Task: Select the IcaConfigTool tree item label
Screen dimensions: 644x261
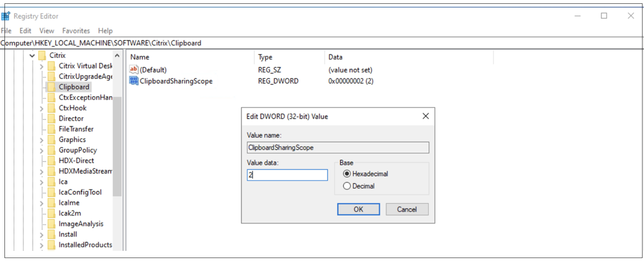Action: click(80, 192)
